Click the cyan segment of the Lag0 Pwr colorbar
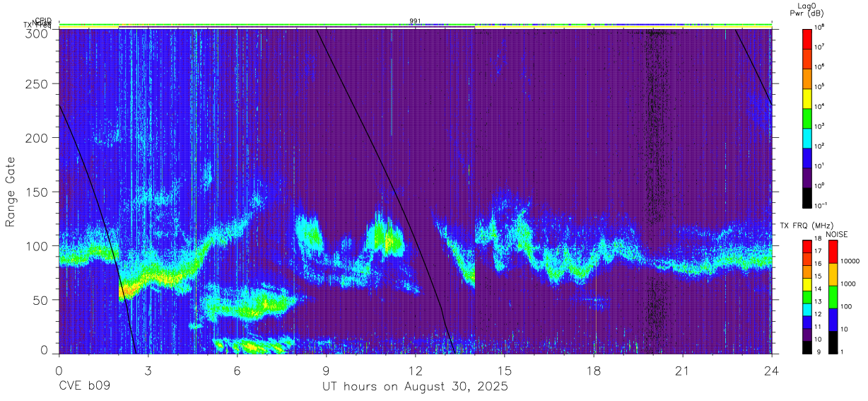The image size is (868, 401). coord(807,136)
